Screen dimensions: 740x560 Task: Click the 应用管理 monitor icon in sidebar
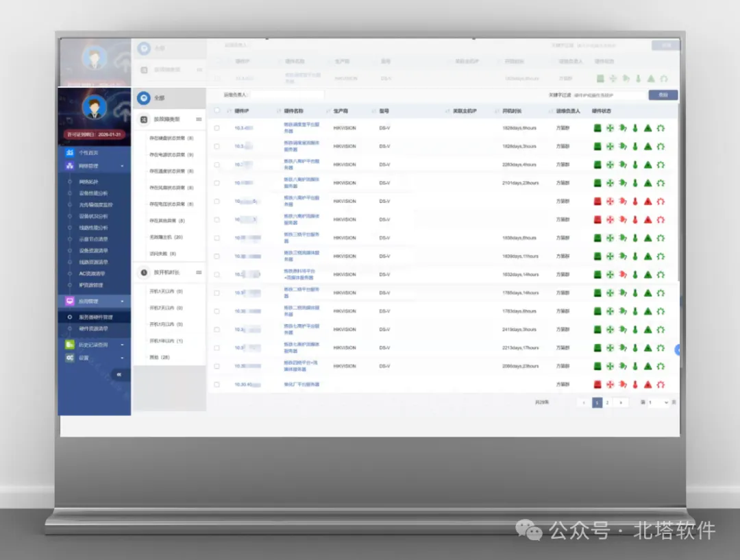[70, 301]
